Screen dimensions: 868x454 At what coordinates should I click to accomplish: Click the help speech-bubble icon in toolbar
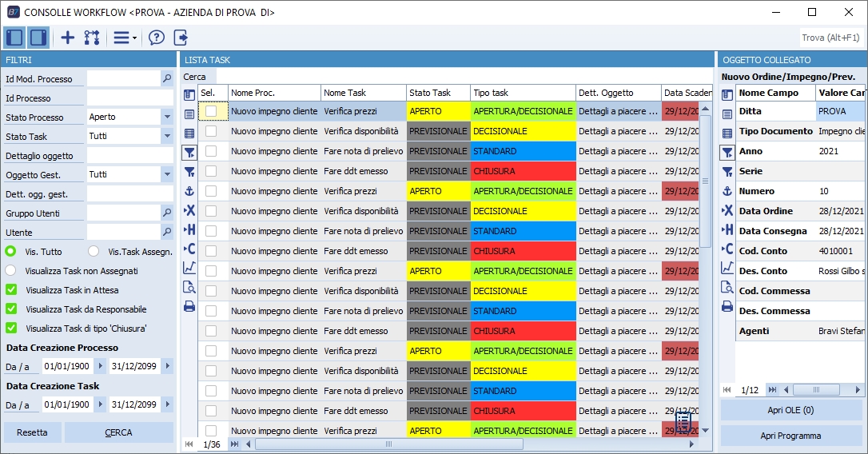(x=157, y=38)
